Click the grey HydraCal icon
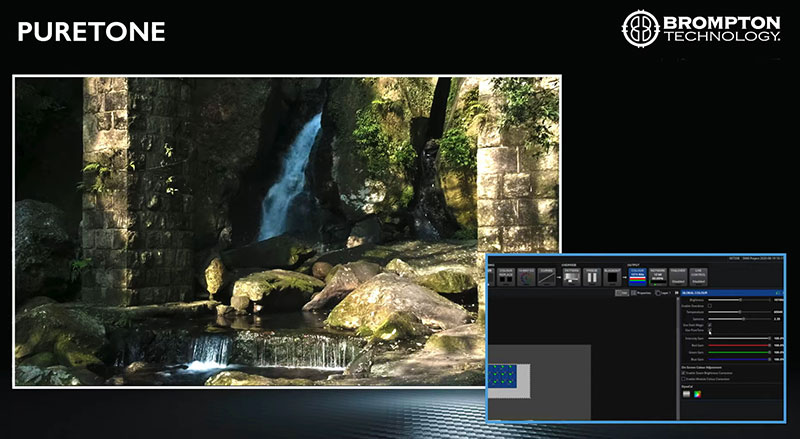Screen dimensions: 800x439 pos(686,394)
